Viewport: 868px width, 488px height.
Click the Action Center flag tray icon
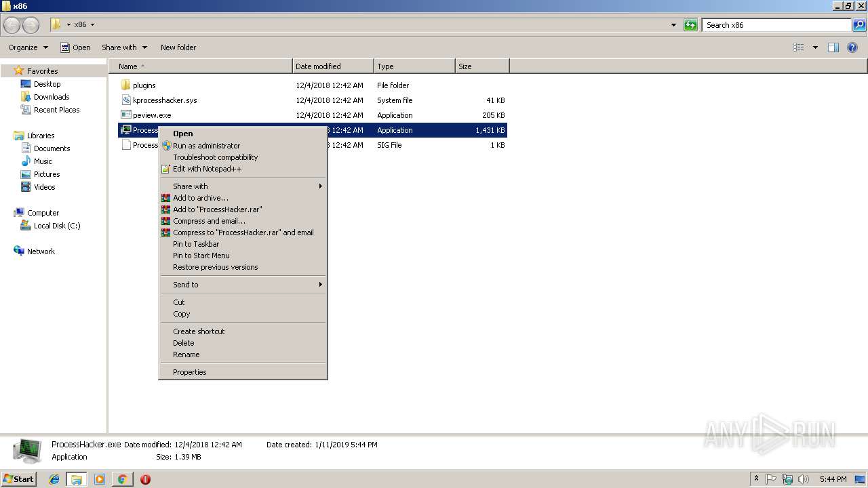[x=771, y=479]
